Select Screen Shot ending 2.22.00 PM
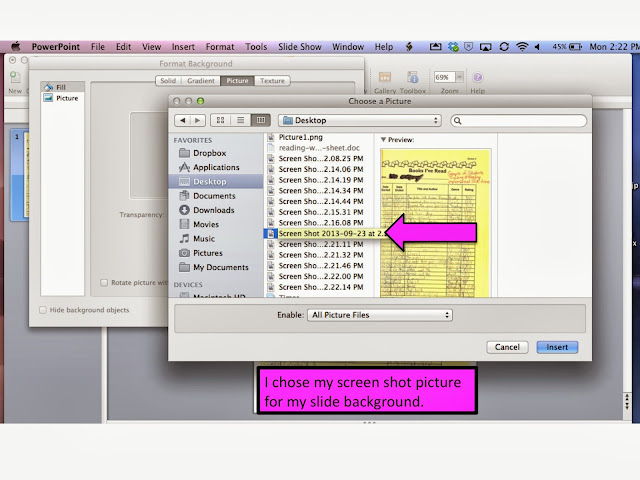Image resolution: width=640 pixels, height=480 pixels. (x=321, y=276)
